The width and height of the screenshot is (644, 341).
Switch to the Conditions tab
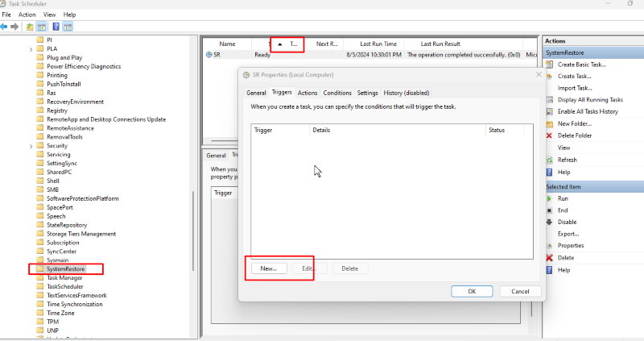tap(337, 93)
